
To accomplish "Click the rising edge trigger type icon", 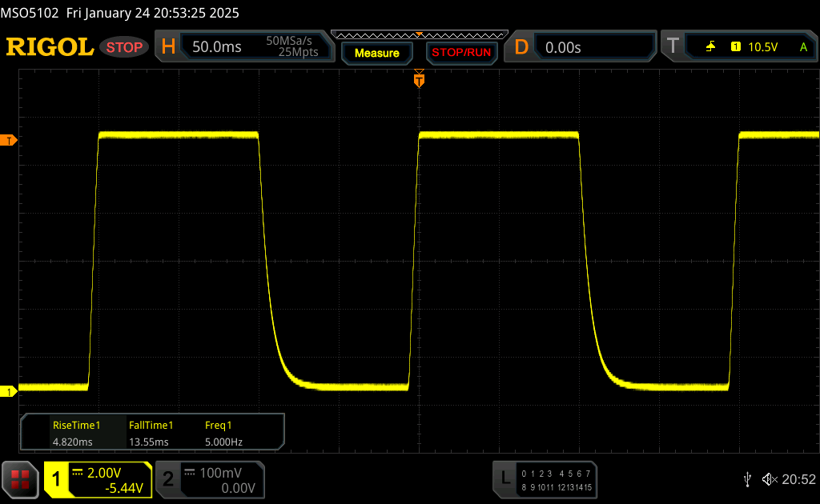I will point(710,47).
